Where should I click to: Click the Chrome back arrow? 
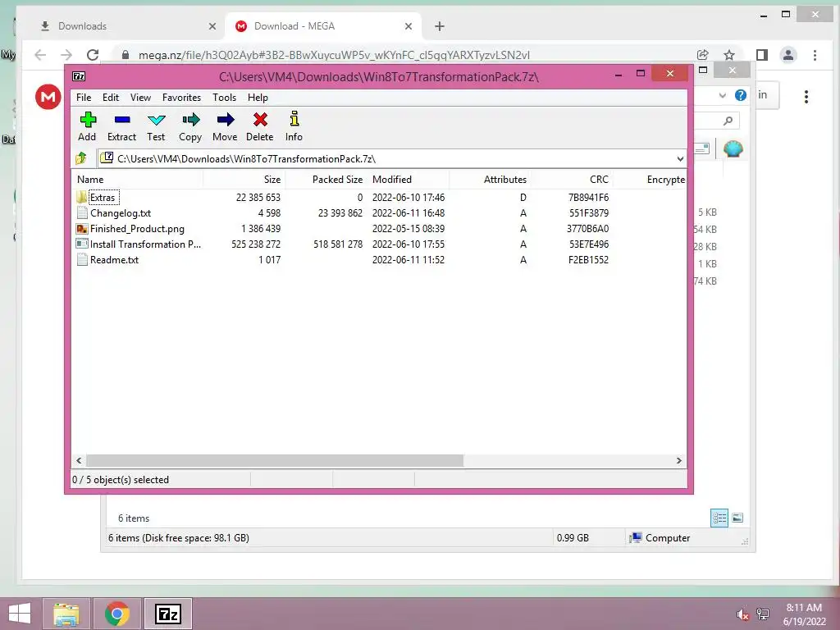click(40, 55)
